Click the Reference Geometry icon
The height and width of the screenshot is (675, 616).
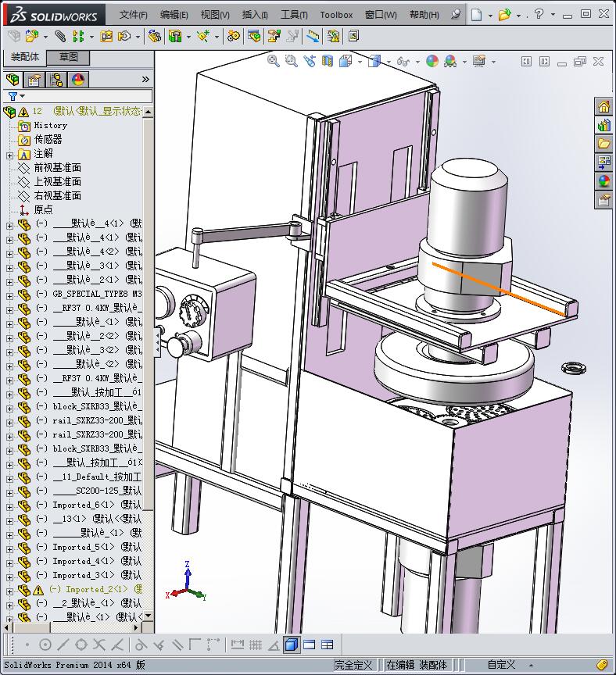click(203, 36)
